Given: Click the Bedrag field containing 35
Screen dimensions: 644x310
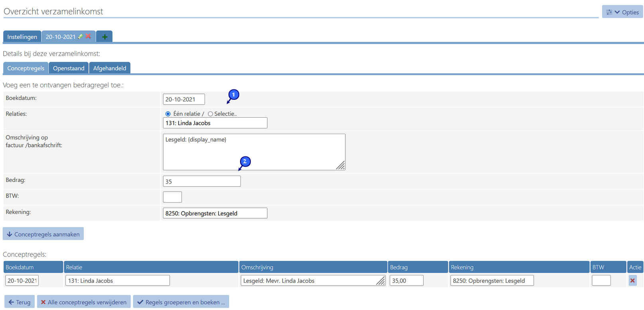Looking at the screenshot, I should (202, 181).
